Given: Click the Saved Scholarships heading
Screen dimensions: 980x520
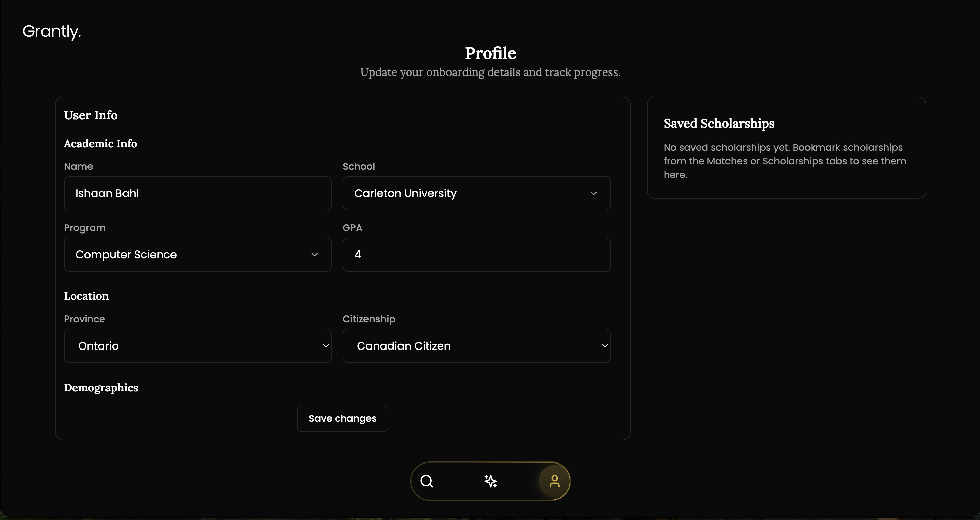Looking at the screenshot, I should tap(719, 123).
